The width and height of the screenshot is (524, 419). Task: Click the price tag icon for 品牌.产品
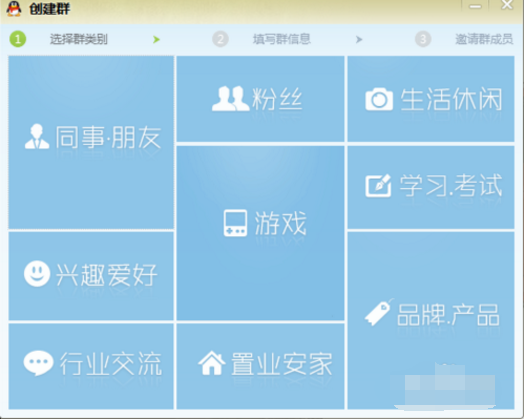pyautogui.click(x=378, y=312)
